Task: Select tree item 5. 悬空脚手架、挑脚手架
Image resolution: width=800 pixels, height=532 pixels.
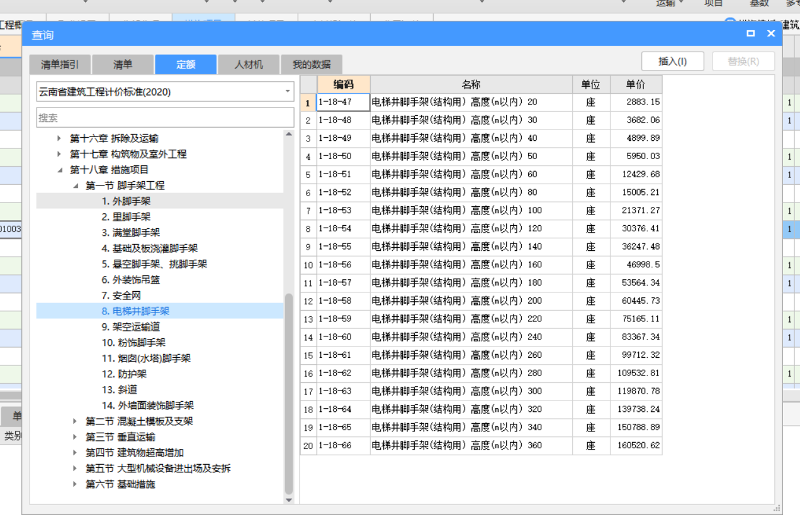Action: 154,264
